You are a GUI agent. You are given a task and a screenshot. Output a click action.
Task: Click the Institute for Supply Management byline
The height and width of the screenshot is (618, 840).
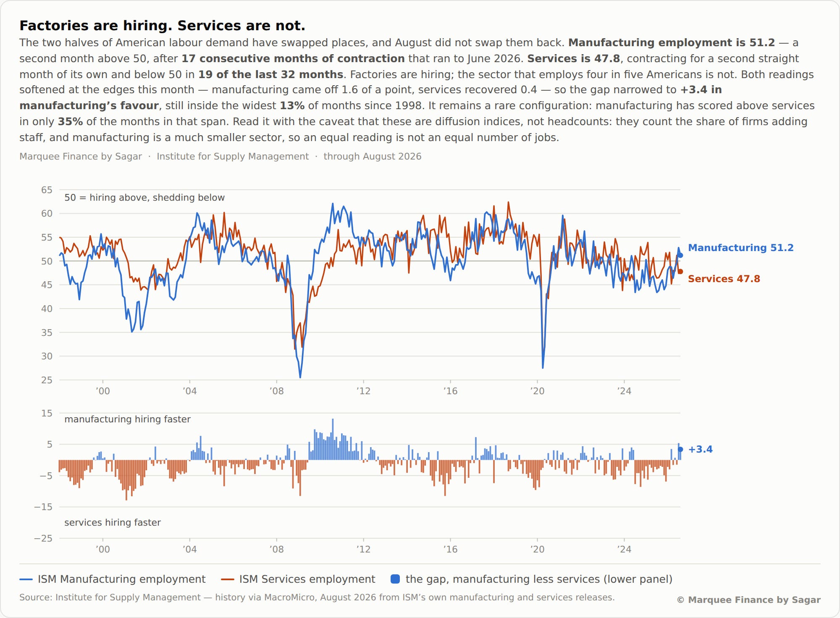233,156
